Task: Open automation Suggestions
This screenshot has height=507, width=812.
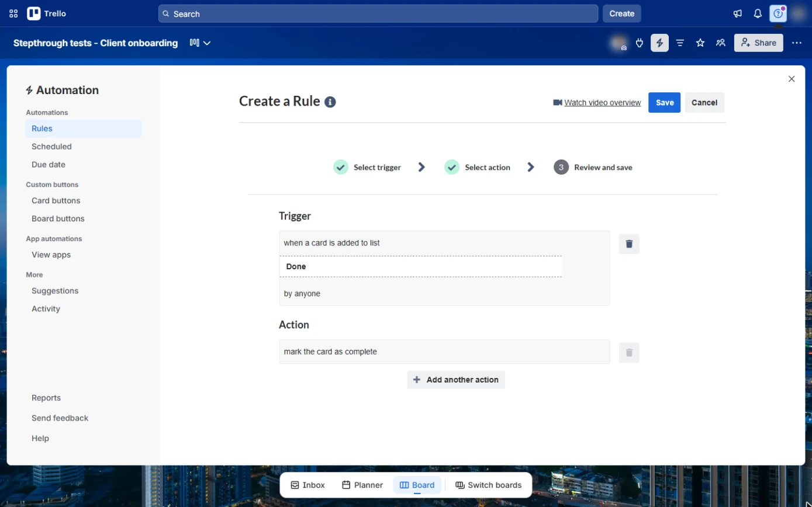Action: pos(83,291)
